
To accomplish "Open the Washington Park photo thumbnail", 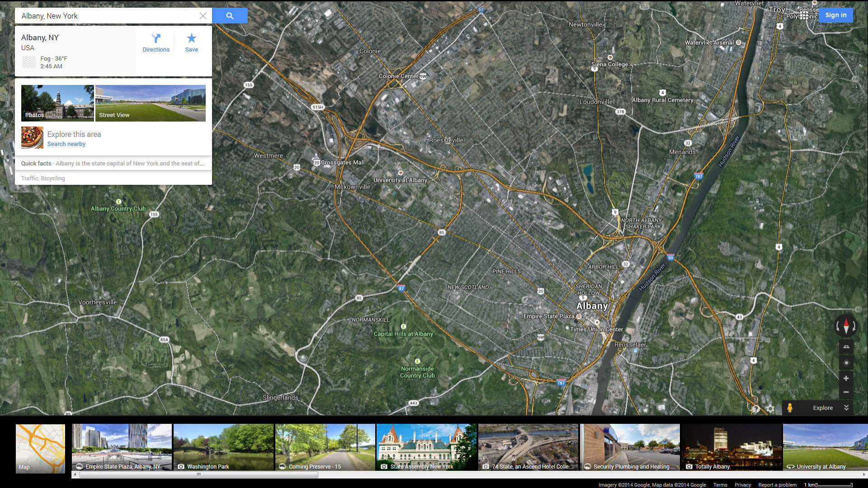I will [x=223, y=447].
